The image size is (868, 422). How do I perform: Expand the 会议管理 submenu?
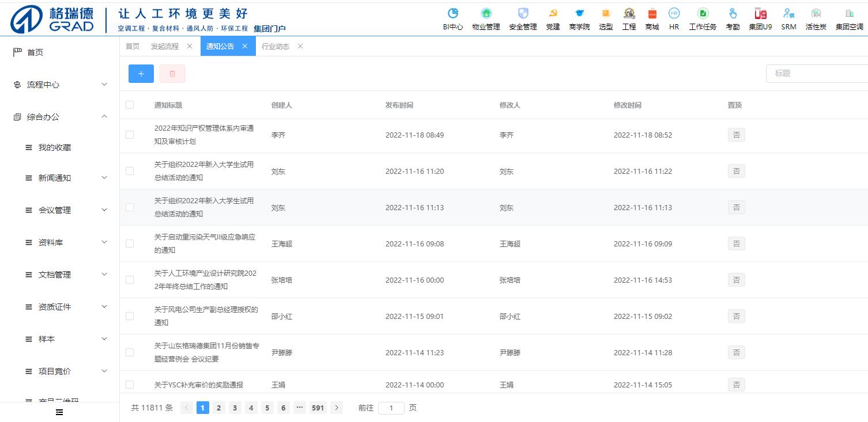click(x=66, y=210)
